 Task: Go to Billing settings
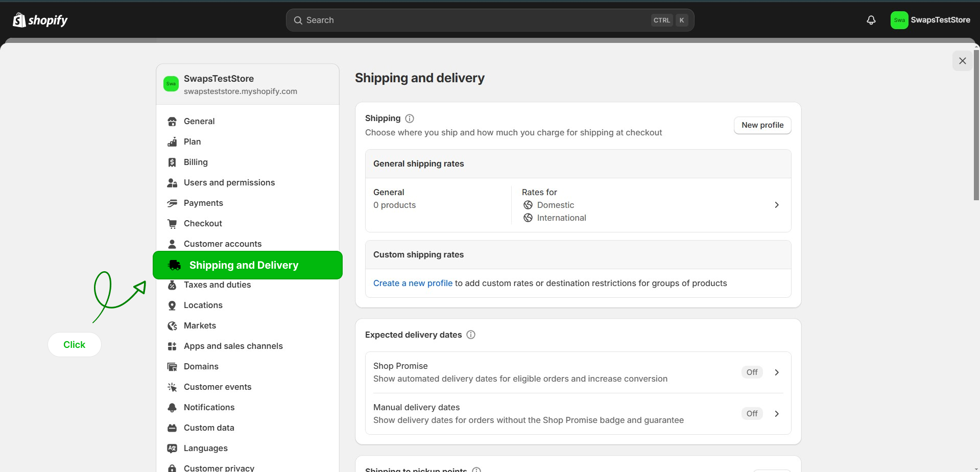coord(248,162)
